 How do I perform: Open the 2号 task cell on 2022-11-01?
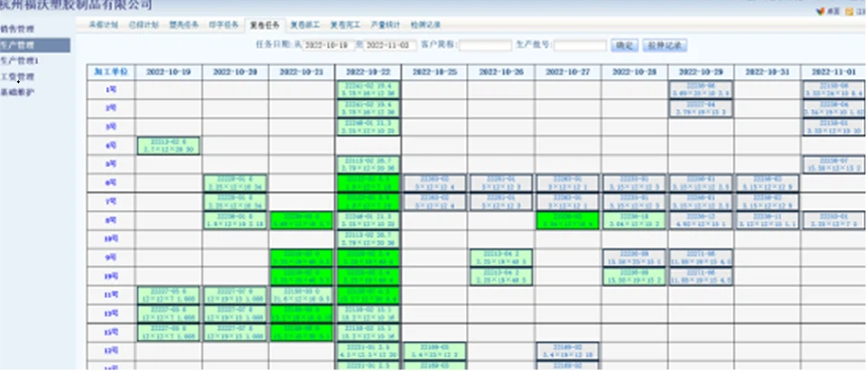point(833,108)
